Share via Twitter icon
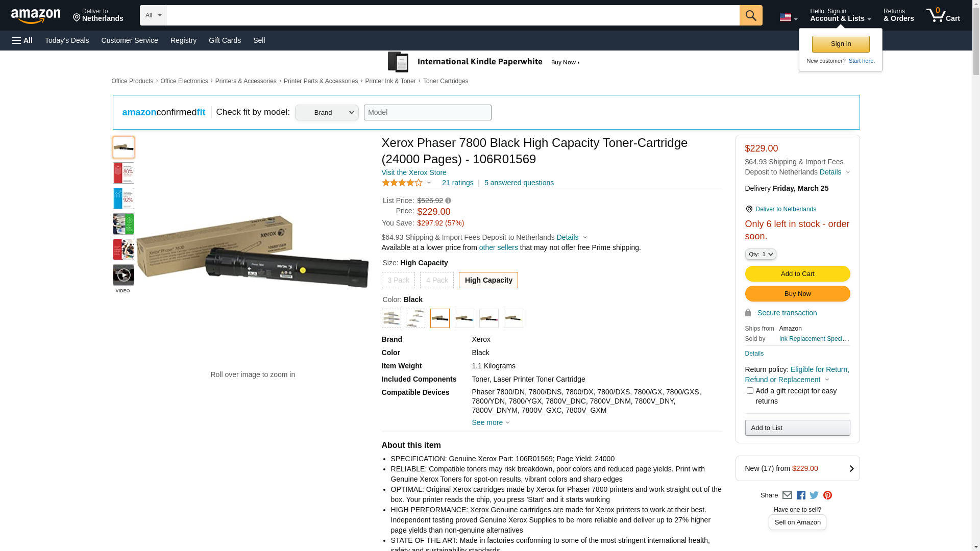 pyautogui.click(x=814, y=495)
